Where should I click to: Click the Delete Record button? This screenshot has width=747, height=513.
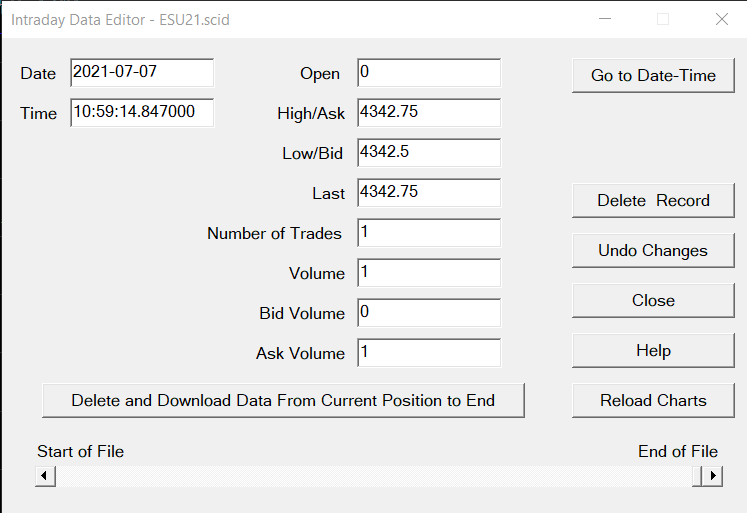[x=653, y=201]
